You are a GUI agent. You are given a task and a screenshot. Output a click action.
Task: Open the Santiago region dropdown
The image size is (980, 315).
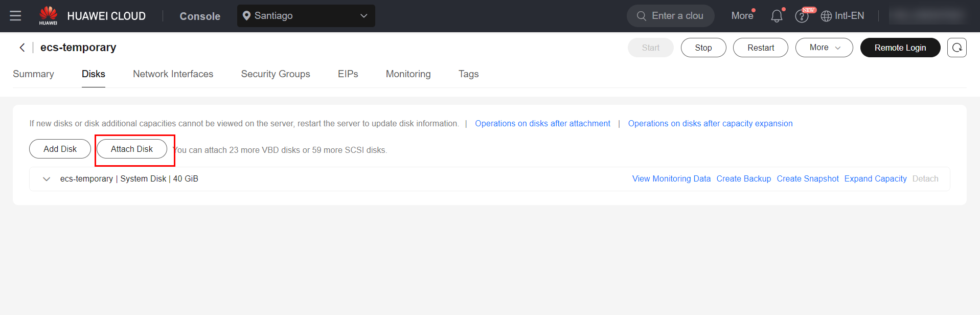(x=306, y=16)
